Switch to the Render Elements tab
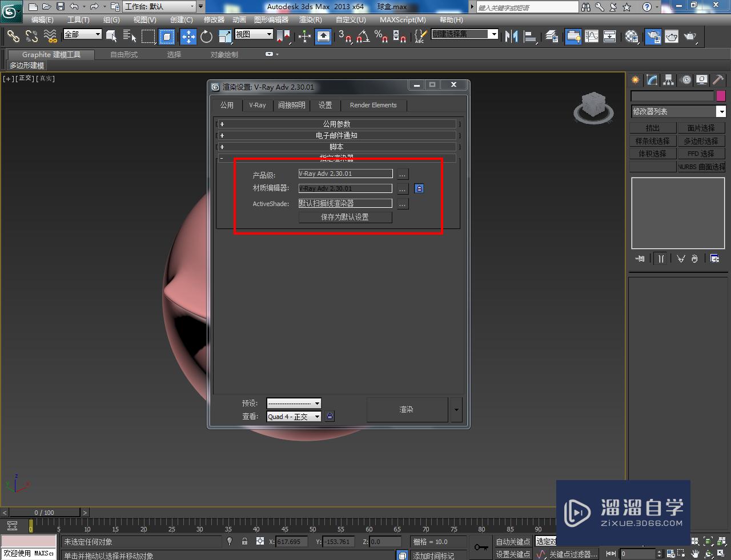The width and height of the screenshot is (731, 560). pyautogui.click(x=373, y=105)
